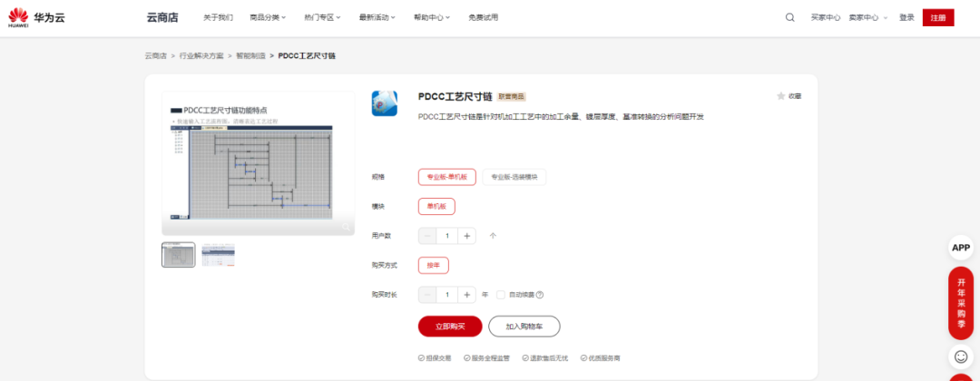Click the 购买时长 quantity input field
Screen dimensions: 980x381
pos(446,295)
